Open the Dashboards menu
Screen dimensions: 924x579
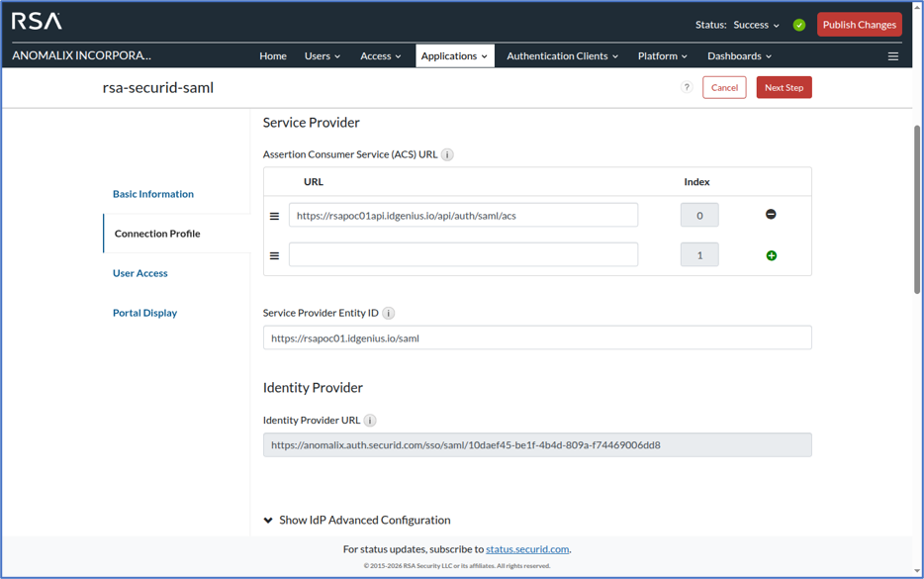tap(740, 56)
